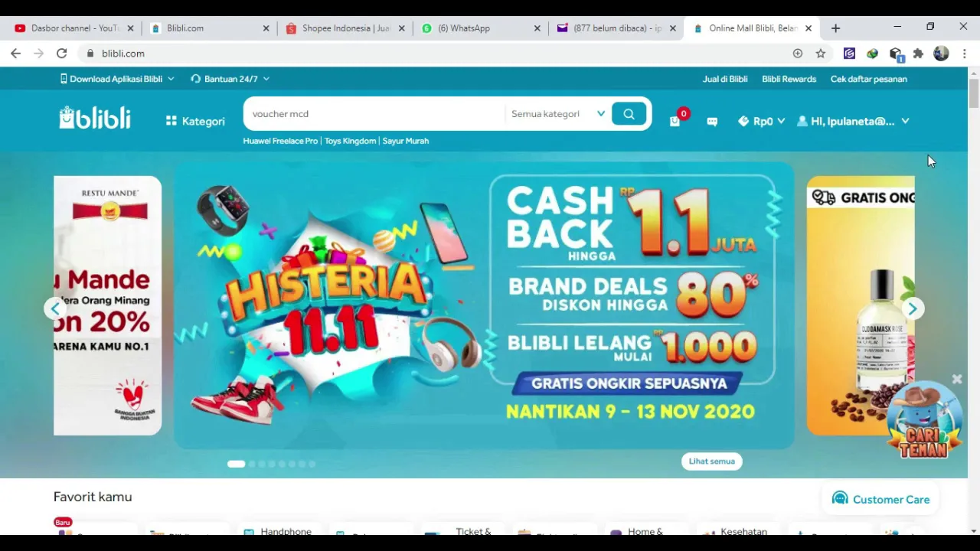This screenshot has width=980, height=551.
Task: Expand Semua kategori dropdown
Action: (x=558, y=114)
